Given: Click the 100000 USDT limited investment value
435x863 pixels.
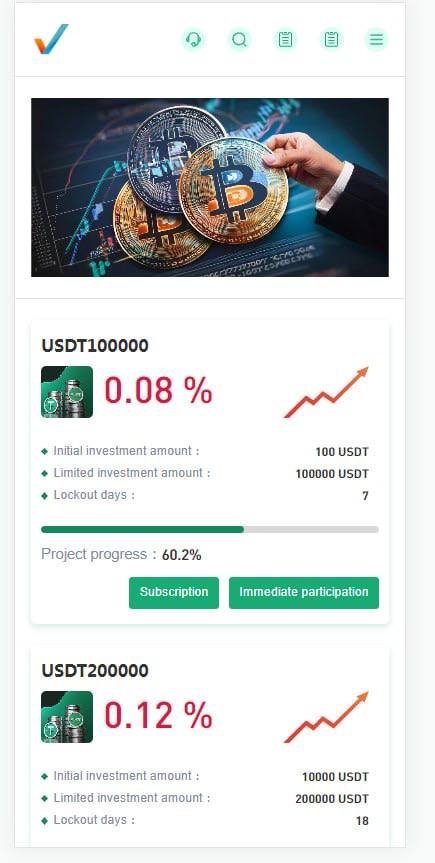Looking at the screenshot, I should pos(332,474).
